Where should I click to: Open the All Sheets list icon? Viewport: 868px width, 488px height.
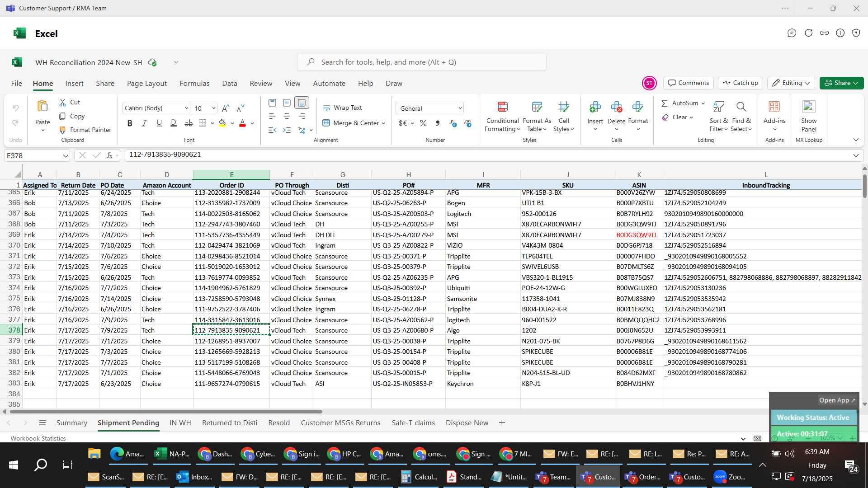[42, 423]
